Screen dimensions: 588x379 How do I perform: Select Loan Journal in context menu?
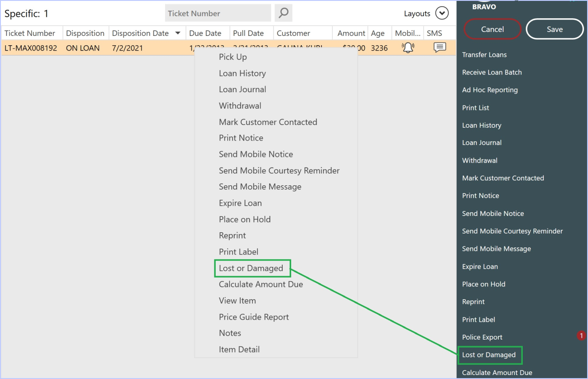coord(242,89)
